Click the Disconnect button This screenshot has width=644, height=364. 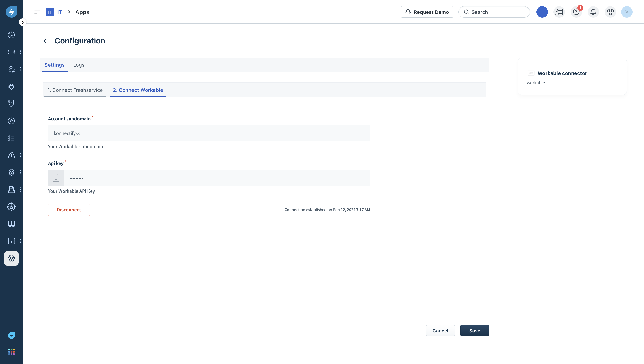point(69,210)
